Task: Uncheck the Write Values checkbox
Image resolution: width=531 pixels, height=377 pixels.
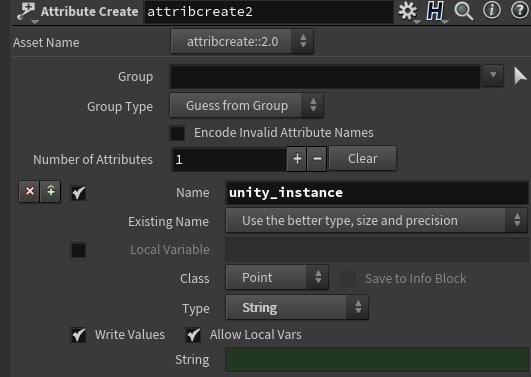Action: [x=79, y=335]
